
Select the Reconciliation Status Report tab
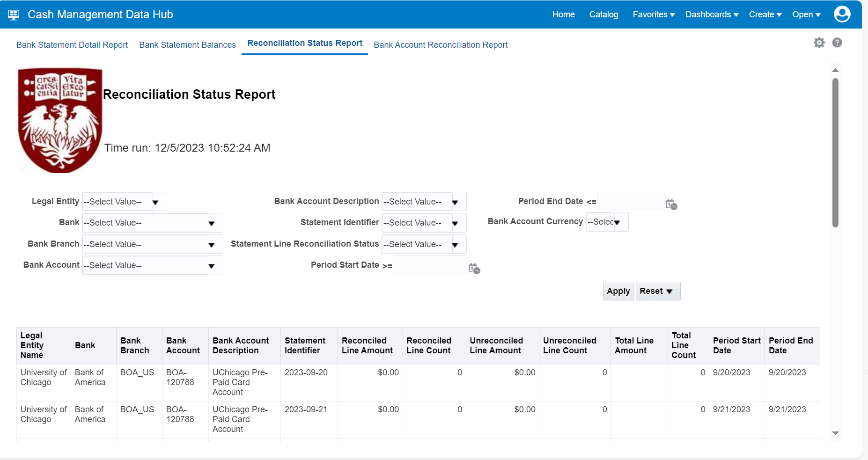305,43
